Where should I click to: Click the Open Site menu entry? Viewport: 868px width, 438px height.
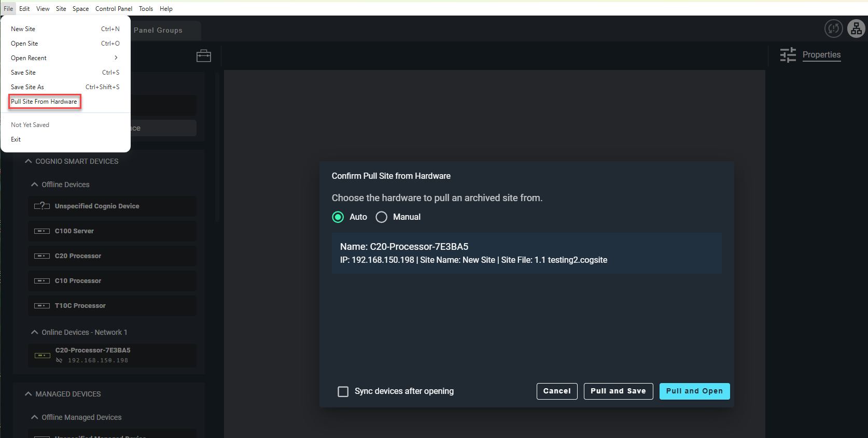[65, 44]
